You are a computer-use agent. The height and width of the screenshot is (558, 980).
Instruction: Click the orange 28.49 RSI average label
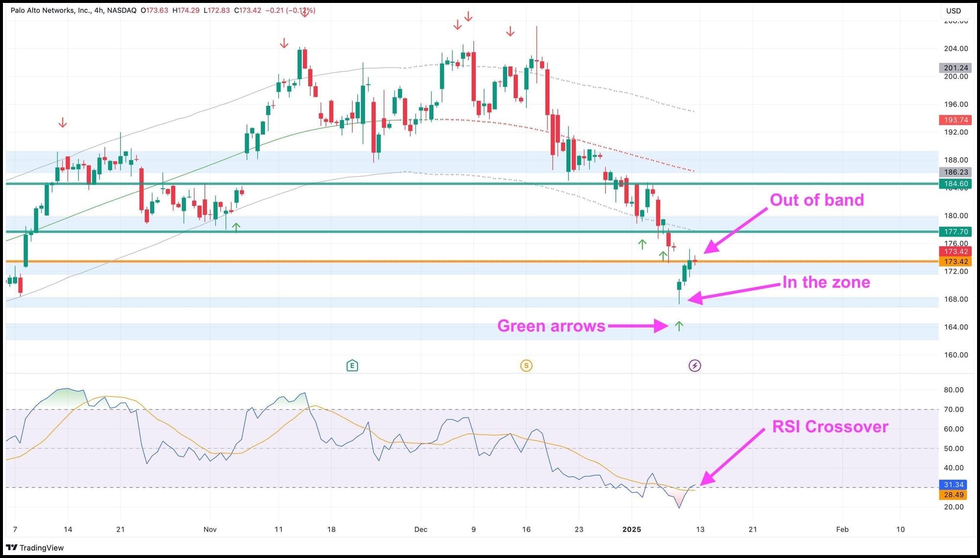click(953, 495)
